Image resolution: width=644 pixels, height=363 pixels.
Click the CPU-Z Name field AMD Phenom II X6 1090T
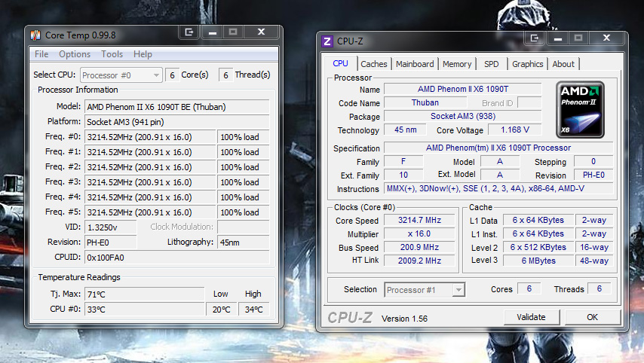coord(463,89)
